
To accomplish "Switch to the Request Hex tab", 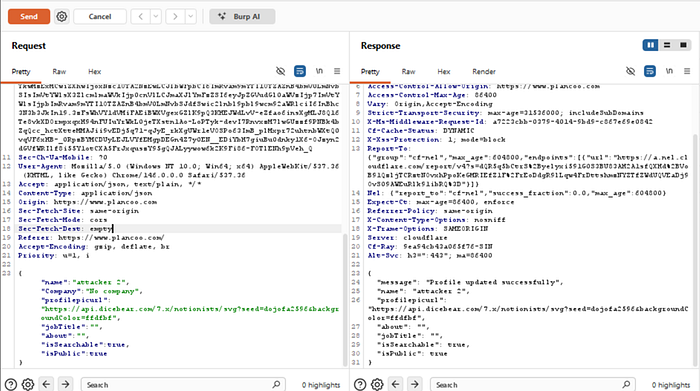I will point(95,71).
